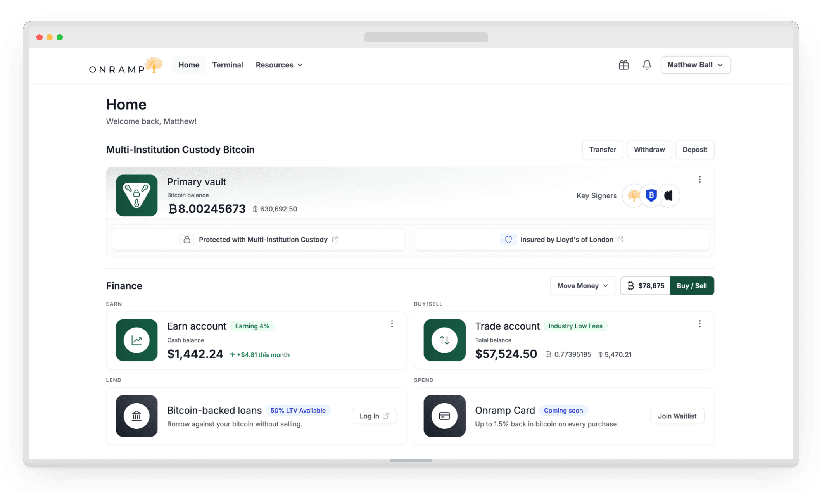Screen dimensions: 822x504
Task: Click the Trade account arrows icon
Action: pyautogui.click(x=444, y=340)
